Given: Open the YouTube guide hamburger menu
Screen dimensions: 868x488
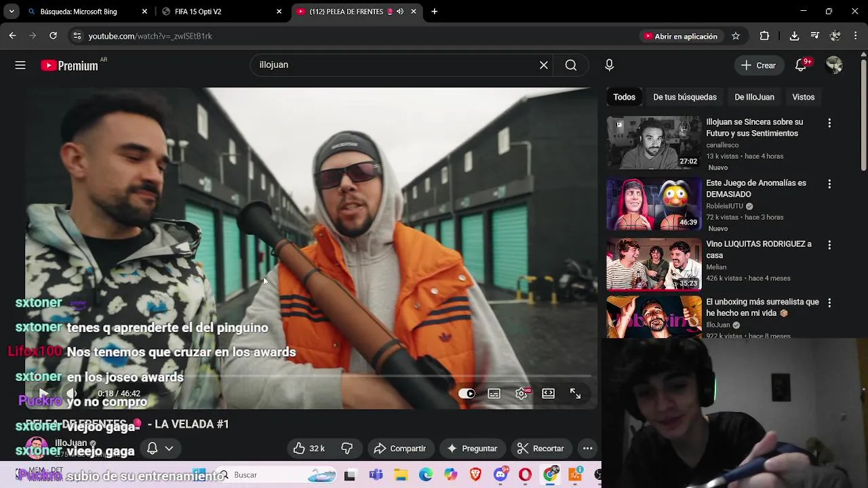Looking at the screenshot, I should (x=20, y=65).
